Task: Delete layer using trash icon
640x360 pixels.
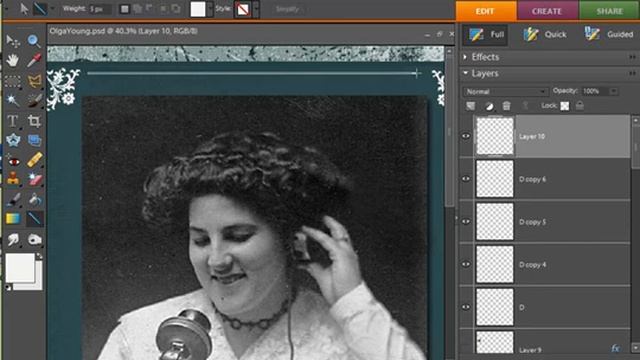Action: pyautogui.click(x=507, y=106)
